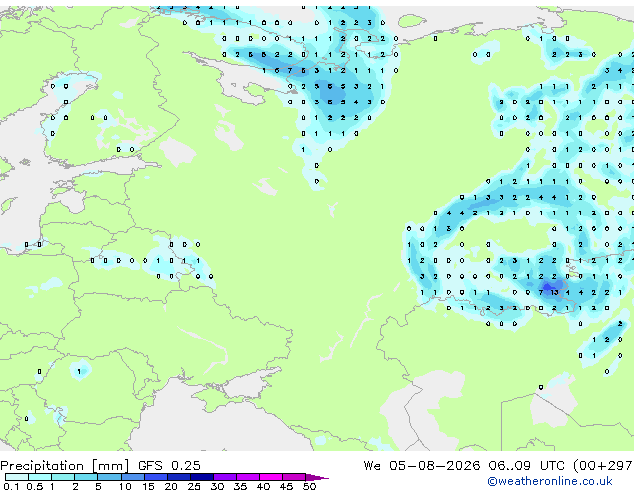Select the 20–25 mm legend color swatch
This screenshot has height=490, width=634.
point(179,477)
